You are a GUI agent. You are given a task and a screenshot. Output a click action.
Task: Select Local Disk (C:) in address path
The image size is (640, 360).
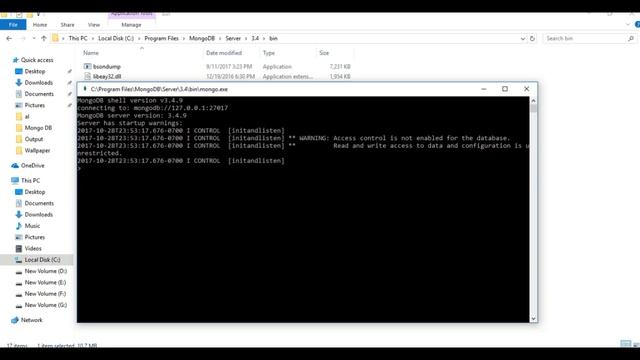point(116,38)
